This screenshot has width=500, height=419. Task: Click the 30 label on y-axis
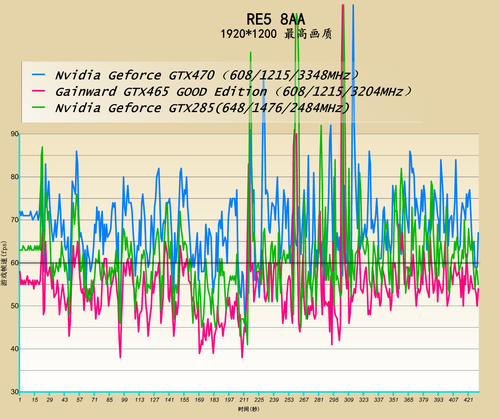click(x=14, y=392)
